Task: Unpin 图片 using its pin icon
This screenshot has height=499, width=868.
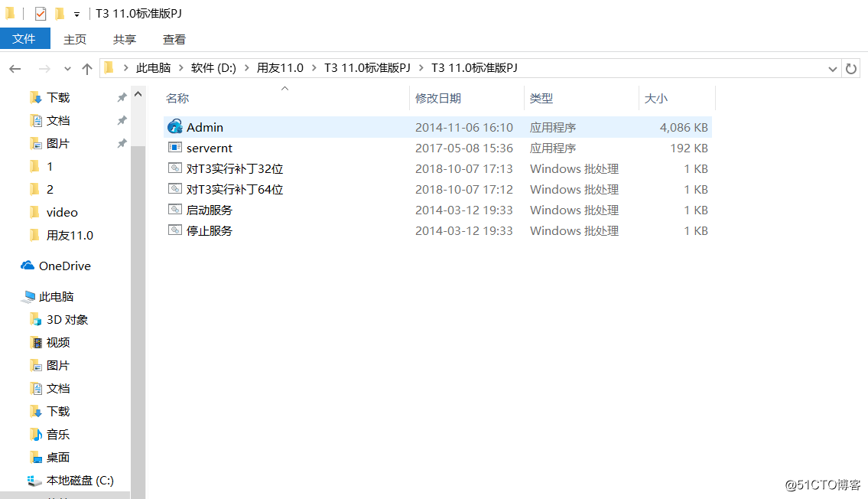Action: click(x=122, y=143)
